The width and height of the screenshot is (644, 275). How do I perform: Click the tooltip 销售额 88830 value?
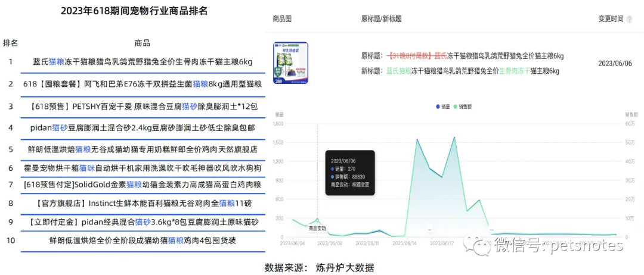pos(348,177)
